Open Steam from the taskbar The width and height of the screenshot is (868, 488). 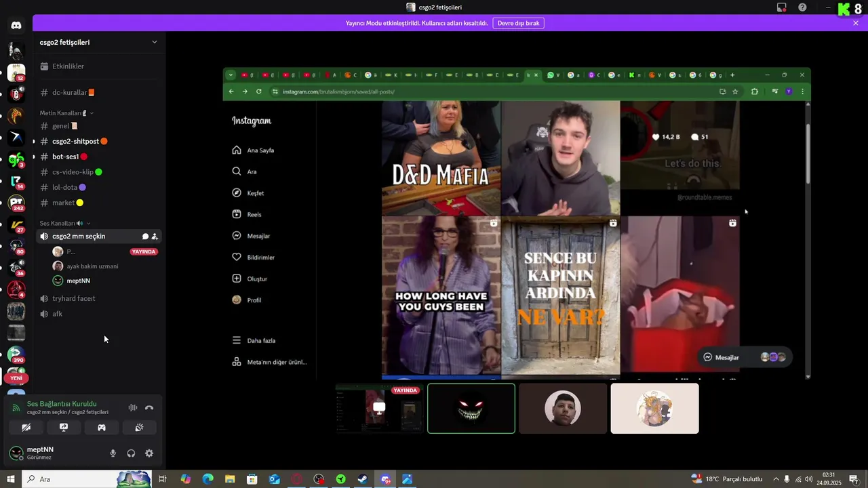point(363,479)
